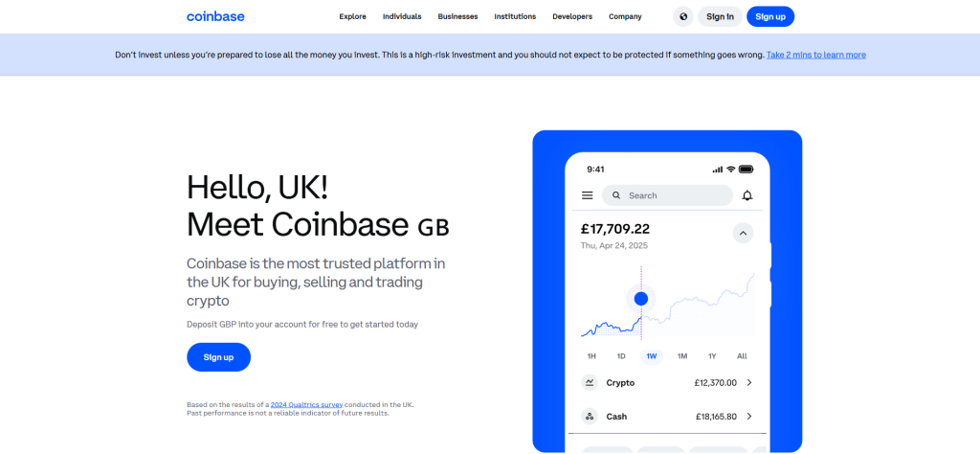The image size is (980, 454).
Task: Open the Businesses menu
Action: [x=457, y=17]
